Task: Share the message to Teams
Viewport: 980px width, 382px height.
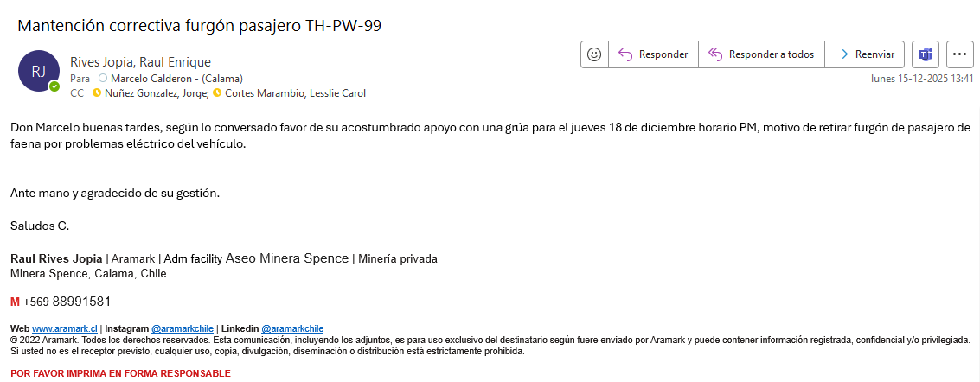Action: [x=925, y=54]
